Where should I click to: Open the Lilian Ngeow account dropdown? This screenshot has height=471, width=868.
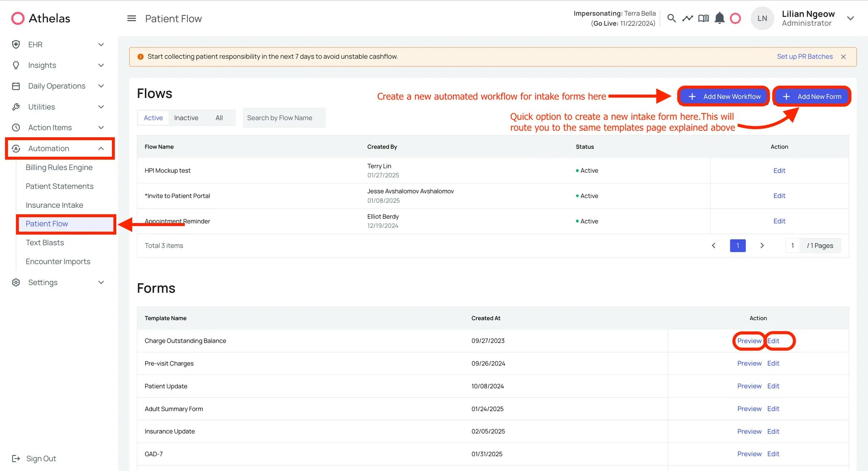point(851,18)
